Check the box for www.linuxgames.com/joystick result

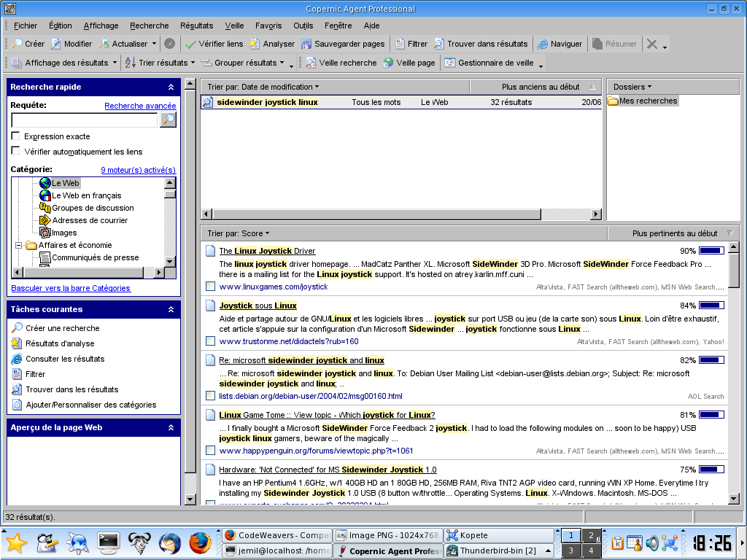tap(210, 286)
